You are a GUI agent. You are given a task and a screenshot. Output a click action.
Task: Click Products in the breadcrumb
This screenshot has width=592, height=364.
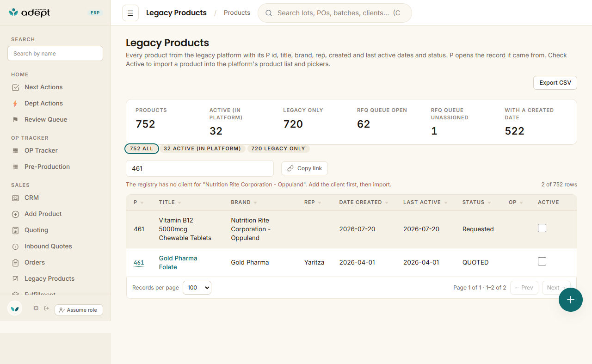click(237, 13)
